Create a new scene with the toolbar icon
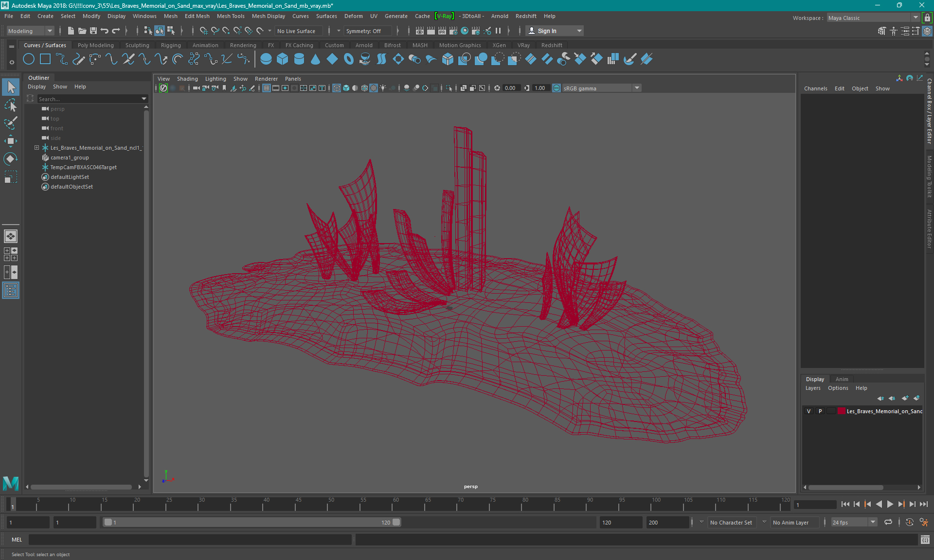The width and height of the screenshot is (934, 560). click(x=71, y=31)
